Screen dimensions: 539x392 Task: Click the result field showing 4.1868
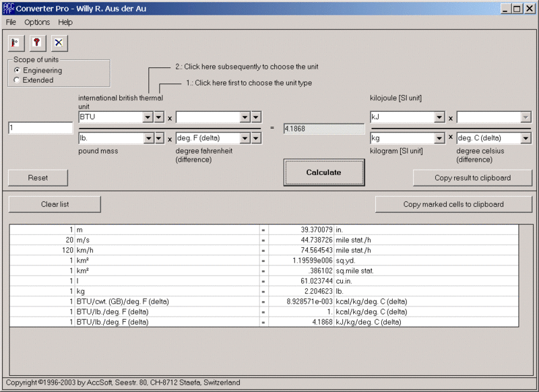pos(324,129)
